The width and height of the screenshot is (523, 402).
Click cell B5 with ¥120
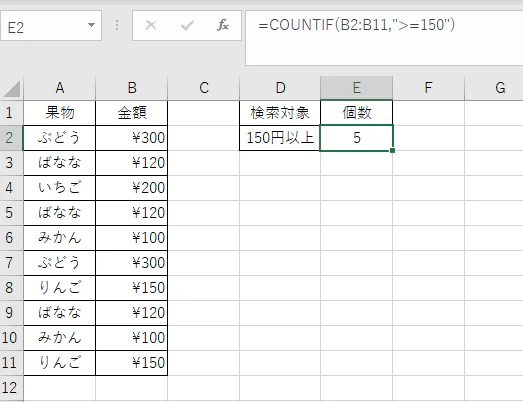pos(132,213)
